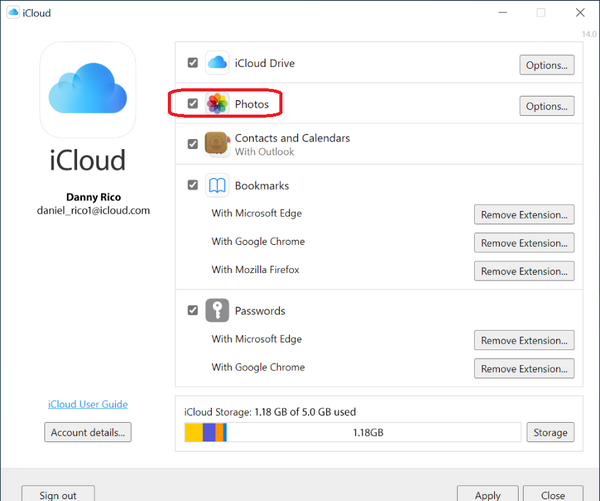The height and width of the screenshot is (501, 600).
Task: Click the iCloud title bar icon
Action: (13, 12)
